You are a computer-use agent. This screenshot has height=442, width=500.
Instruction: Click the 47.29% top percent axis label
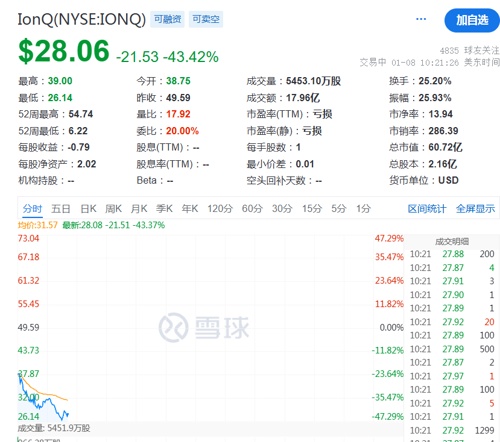(x=389, y=238)
